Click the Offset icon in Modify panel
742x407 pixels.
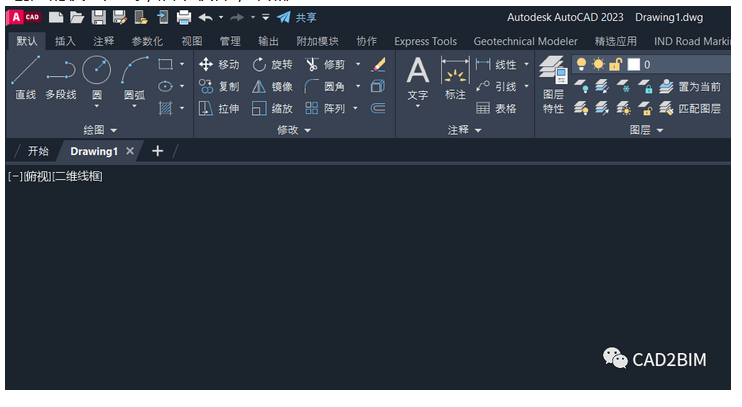pyautogui.click(x=378, y=108)
